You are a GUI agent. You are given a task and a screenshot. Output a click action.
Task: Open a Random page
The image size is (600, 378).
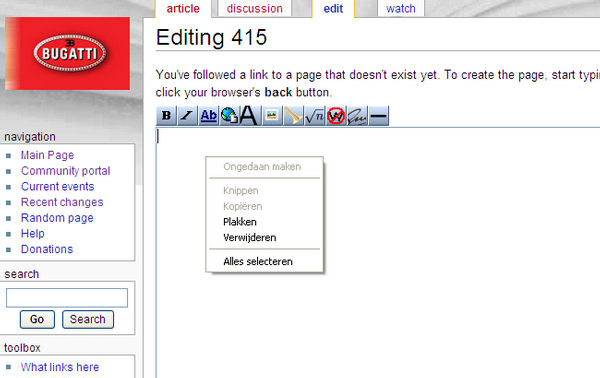click(57, 218)
